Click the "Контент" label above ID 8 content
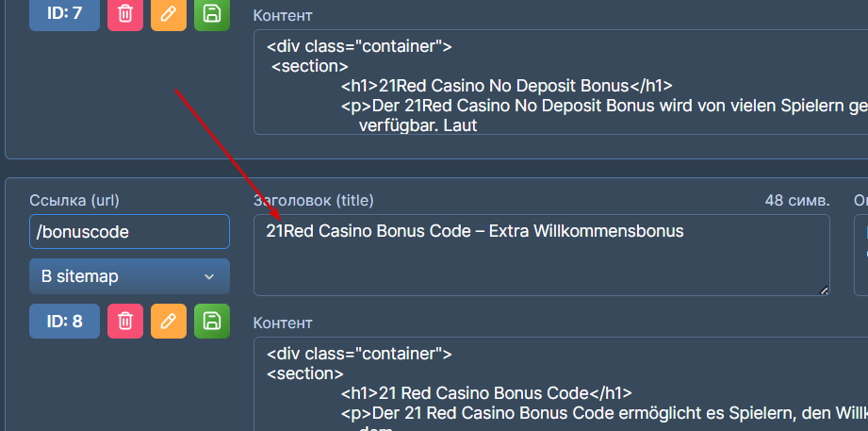This screenshot has height=431, width=868. coord(283,323)
